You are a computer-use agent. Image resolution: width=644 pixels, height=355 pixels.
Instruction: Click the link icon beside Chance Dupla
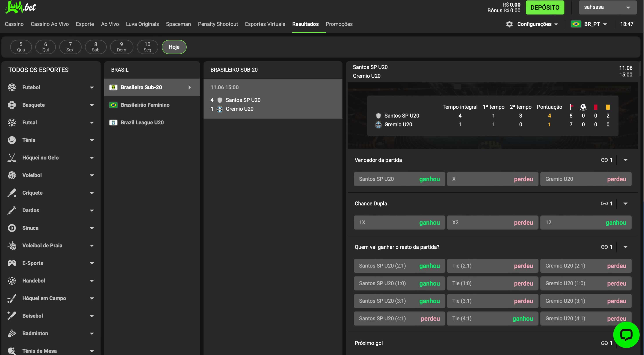point(604,204)
